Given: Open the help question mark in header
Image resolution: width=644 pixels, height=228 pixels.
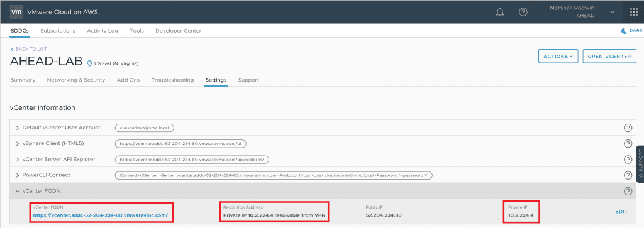Looking at the screenshot, I should coord(523,12).
